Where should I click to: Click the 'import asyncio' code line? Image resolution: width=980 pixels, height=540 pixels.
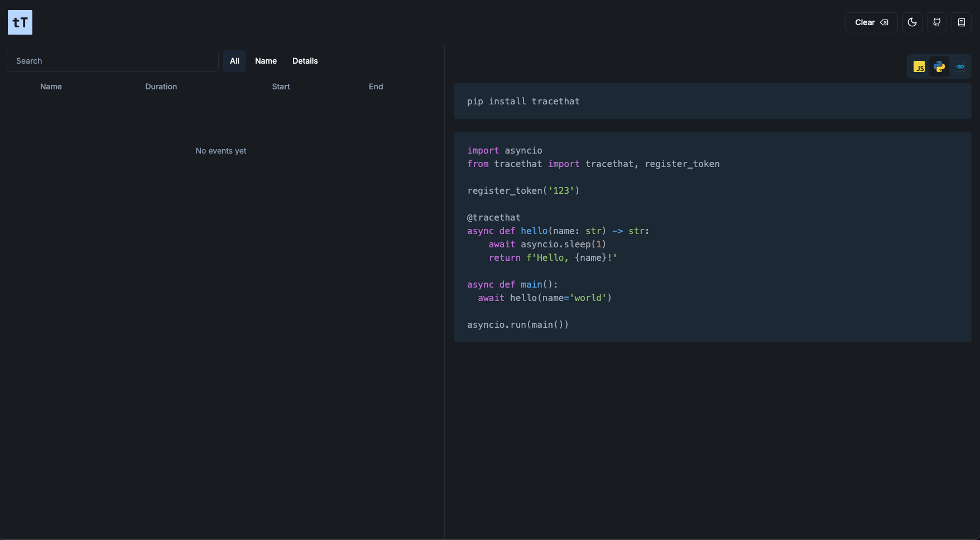[x=505, y=150]
